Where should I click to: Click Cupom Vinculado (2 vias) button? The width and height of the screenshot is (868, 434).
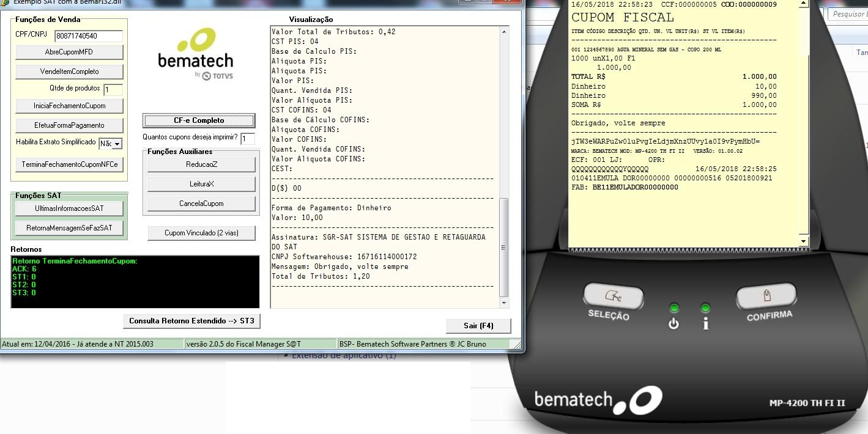[201, 233]
